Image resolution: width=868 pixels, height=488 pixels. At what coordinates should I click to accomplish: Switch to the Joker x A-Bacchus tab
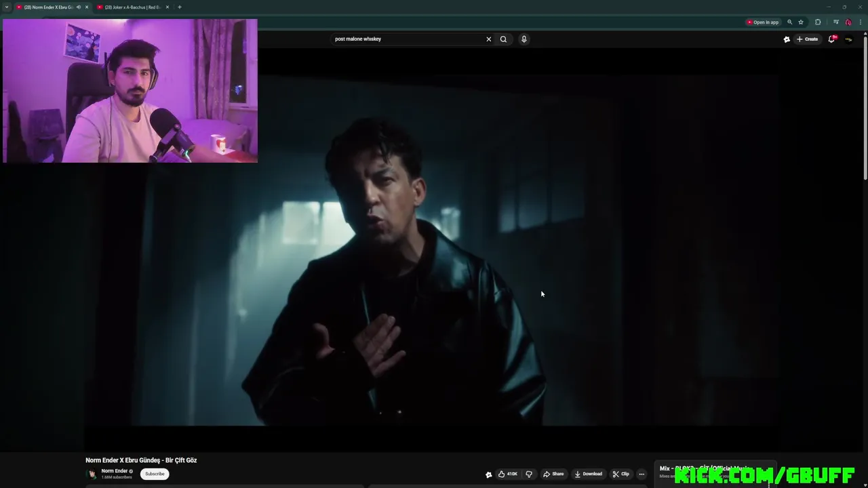pos(132,7)
